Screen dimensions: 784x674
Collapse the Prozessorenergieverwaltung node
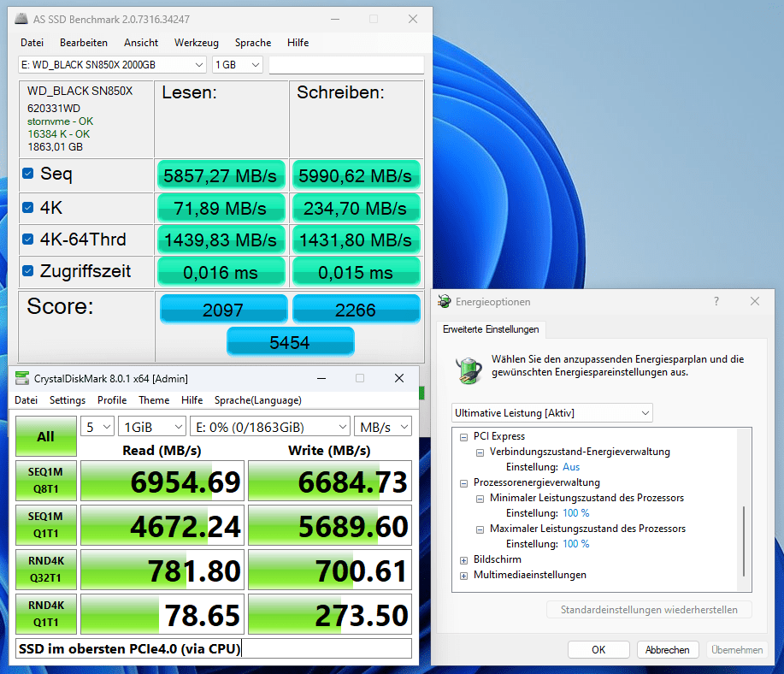[x=463, y=483]
